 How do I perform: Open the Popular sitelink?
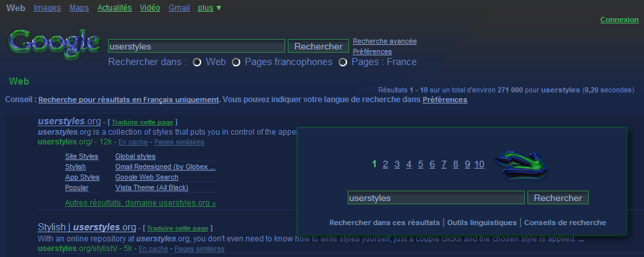[x=77, y=187]
